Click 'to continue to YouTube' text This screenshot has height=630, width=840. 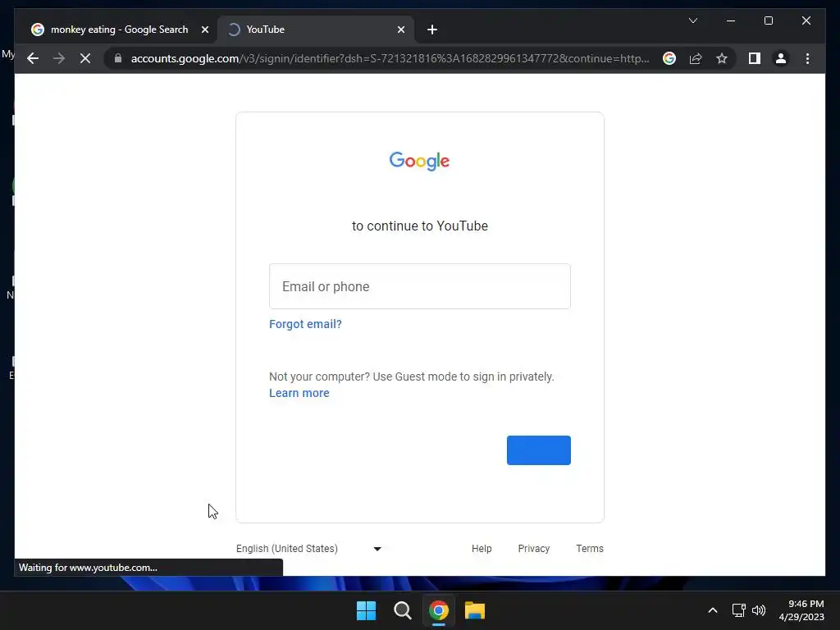pos(419,226)
